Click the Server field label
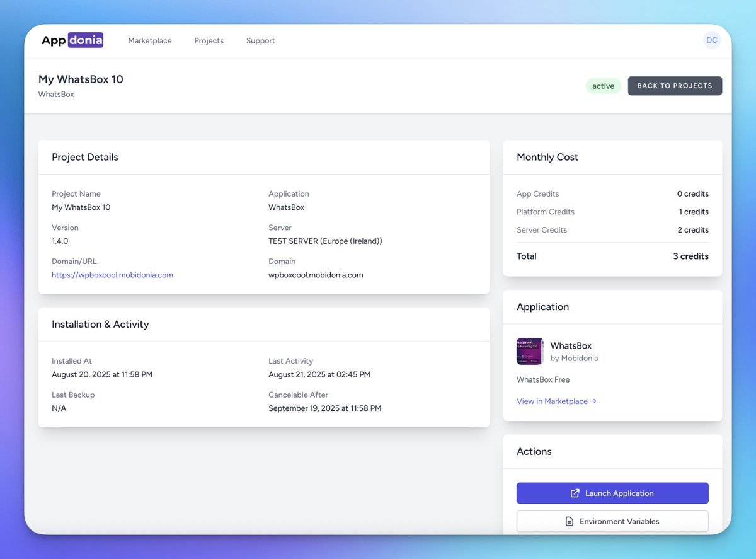This screenshot has height=559, width=756. point(280,228)
